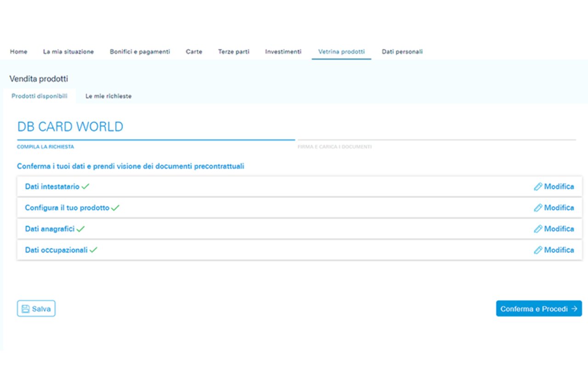Viewport: 588px width, 387px height.
Task: Select the Prodotti disponibili tab
Action: click(40, 96)
